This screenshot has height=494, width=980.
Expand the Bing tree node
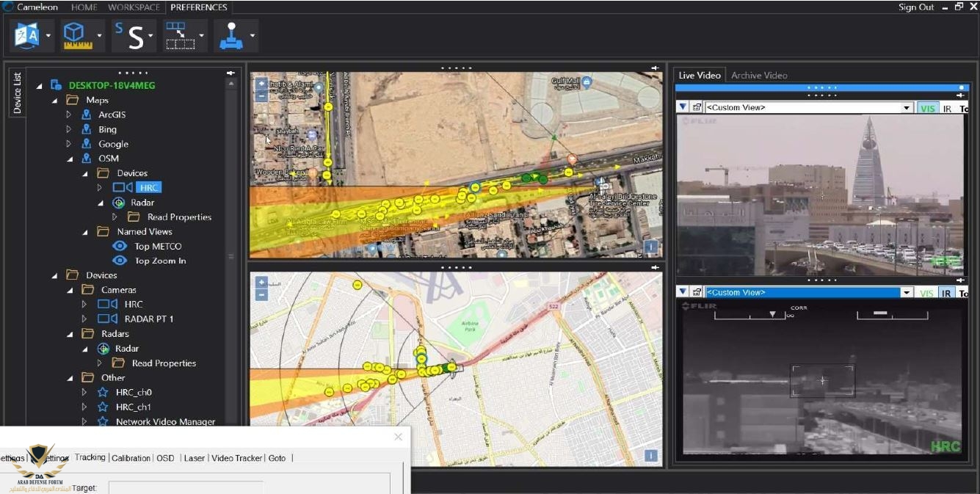(x=69, y=129)
